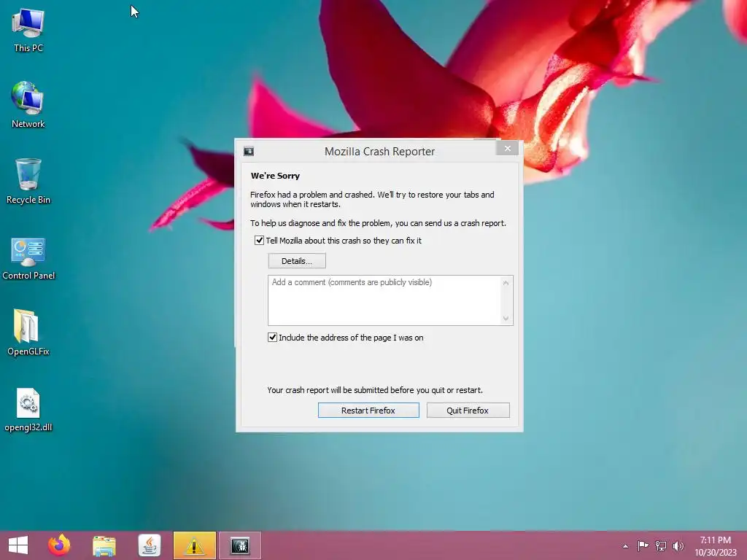Open the Windows Start button
The image size is (747, 560).
tap(18, 545)
